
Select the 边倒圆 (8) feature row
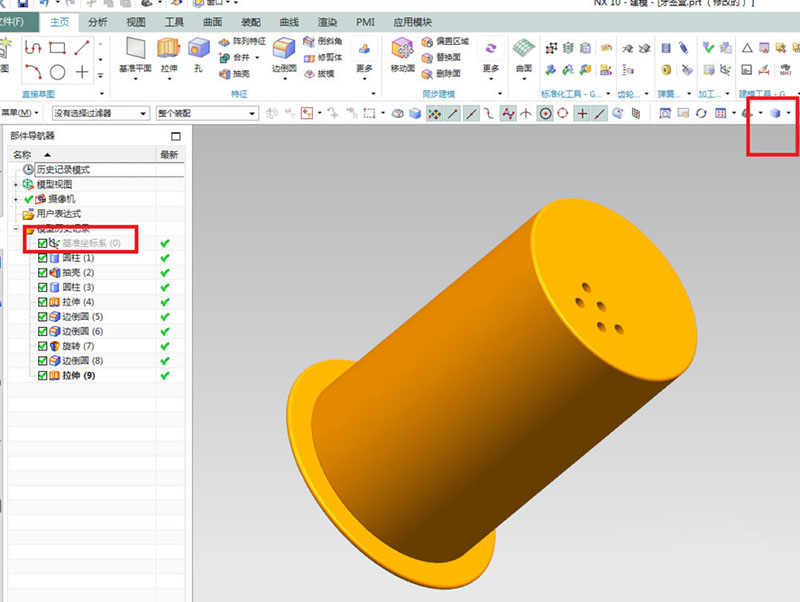tap(83, 361)
